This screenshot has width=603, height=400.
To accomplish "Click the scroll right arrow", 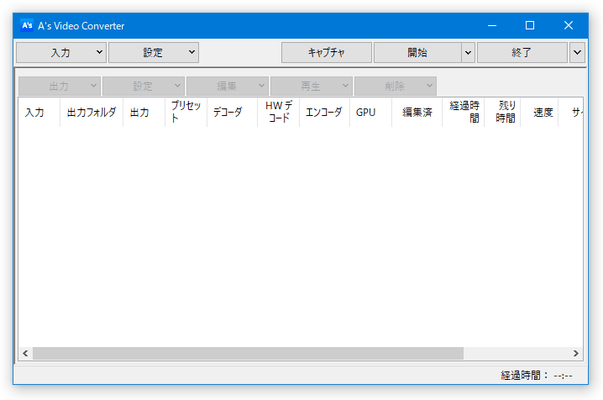I will click(576, 353).
